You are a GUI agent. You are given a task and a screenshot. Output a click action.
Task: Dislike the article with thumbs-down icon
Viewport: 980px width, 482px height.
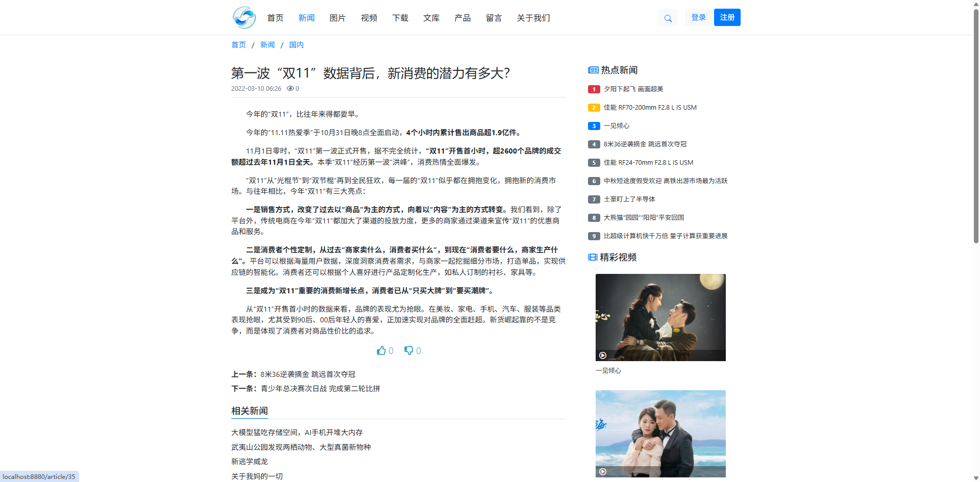pos(409,350)
